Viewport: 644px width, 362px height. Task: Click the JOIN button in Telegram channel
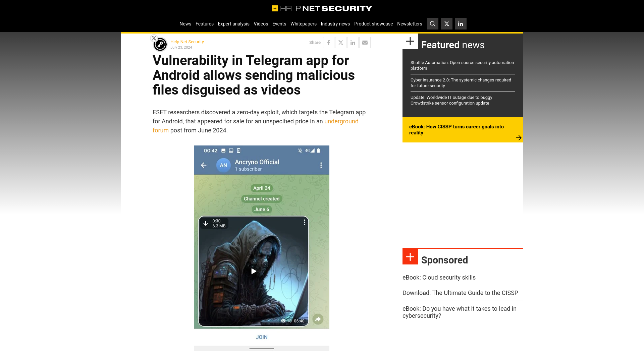click(x=261, y=337)
